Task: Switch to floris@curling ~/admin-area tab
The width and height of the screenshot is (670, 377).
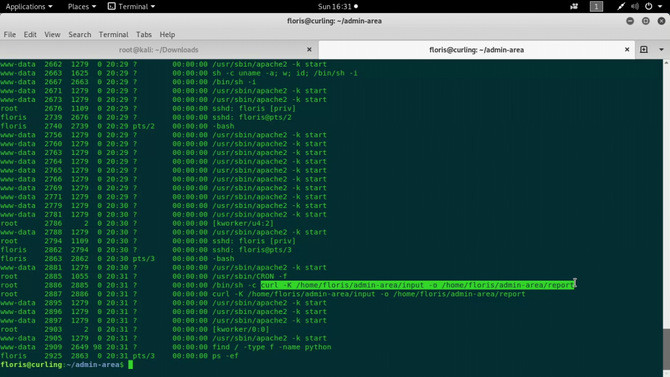Action: (476, 50)
